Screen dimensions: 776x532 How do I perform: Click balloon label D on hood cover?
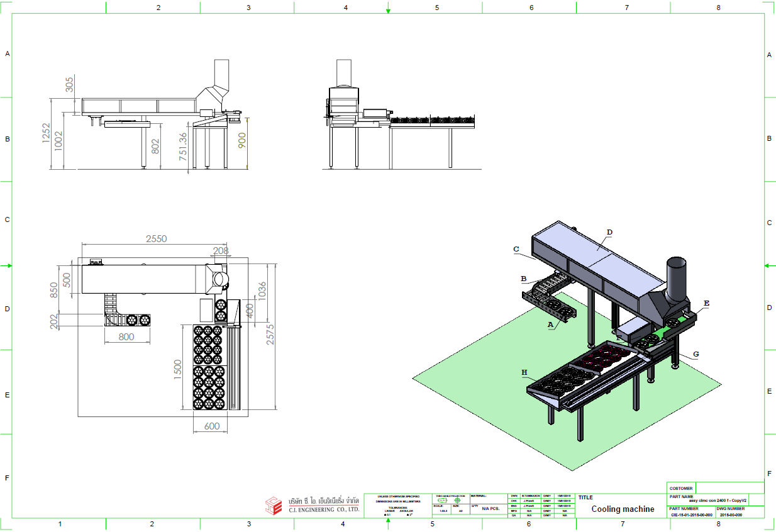(609, 232)
